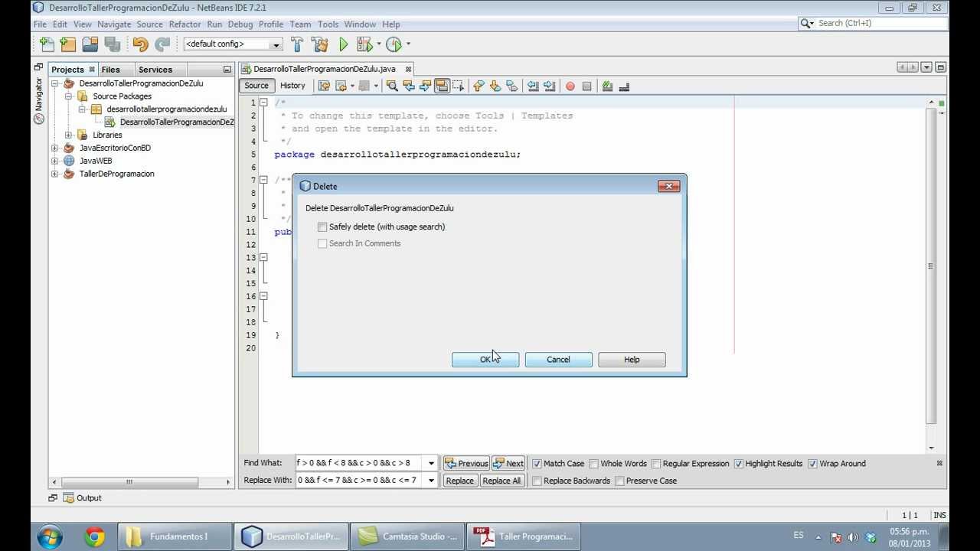Open the Refactor menu

point(185,24)
